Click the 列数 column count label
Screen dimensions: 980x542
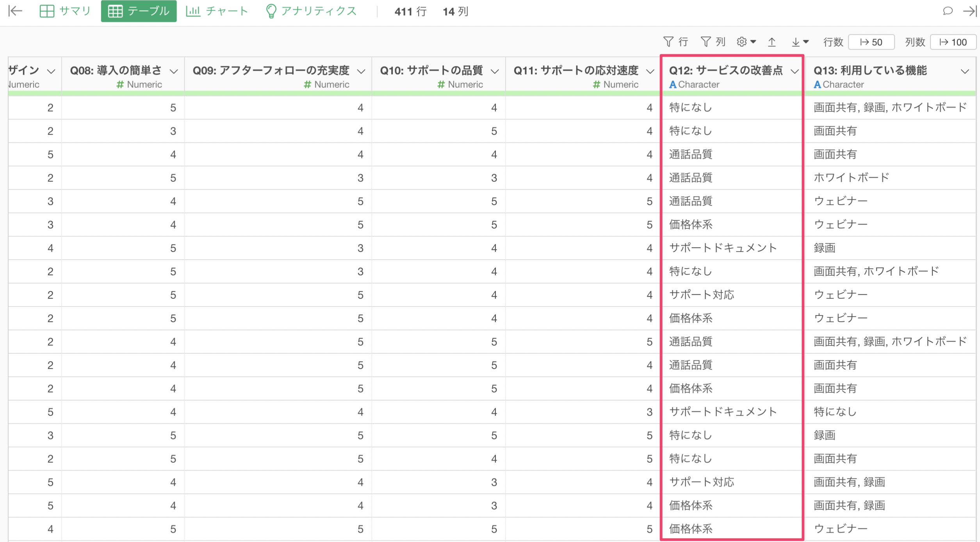915,42
